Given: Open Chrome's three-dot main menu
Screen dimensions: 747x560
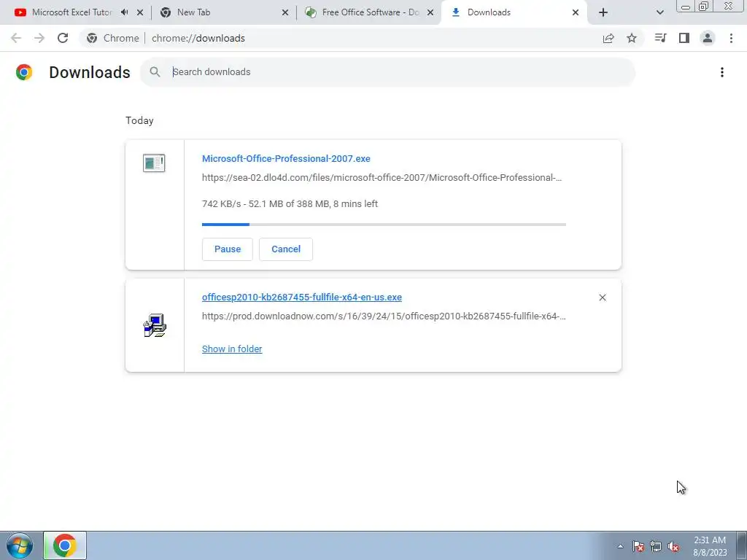Looking at the screenshot, I should 731,38.
